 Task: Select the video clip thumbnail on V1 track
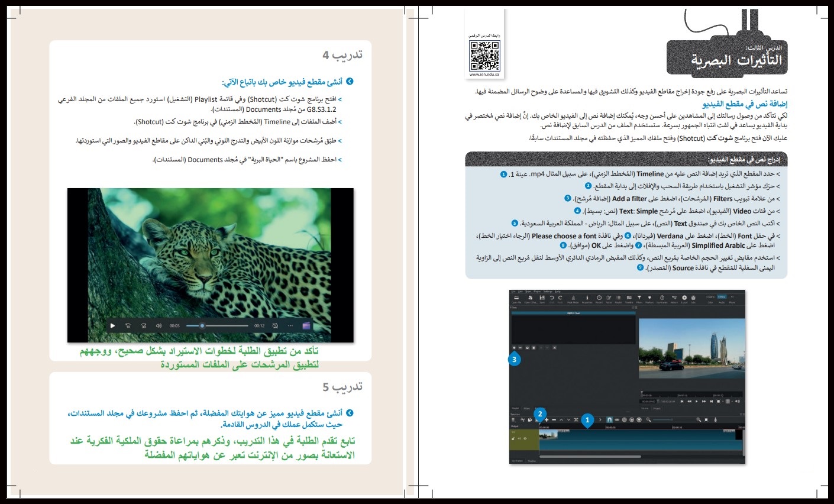tap(548, 434)
